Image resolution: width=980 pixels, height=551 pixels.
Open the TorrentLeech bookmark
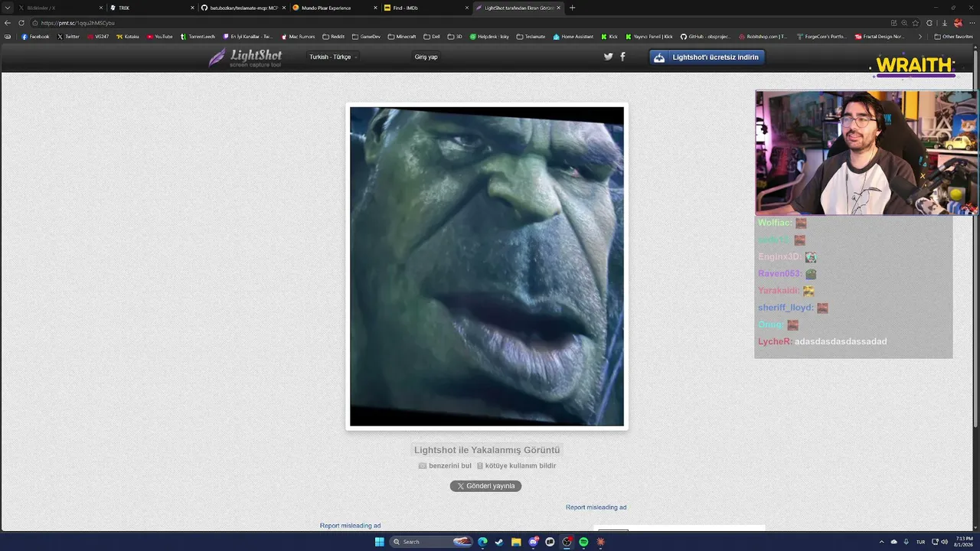pos(198,37)
